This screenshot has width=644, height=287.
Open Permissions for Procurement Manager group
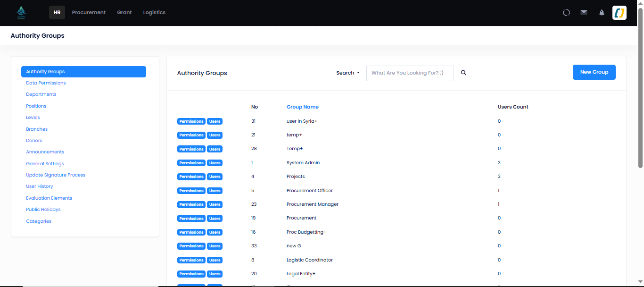[191, 204]
